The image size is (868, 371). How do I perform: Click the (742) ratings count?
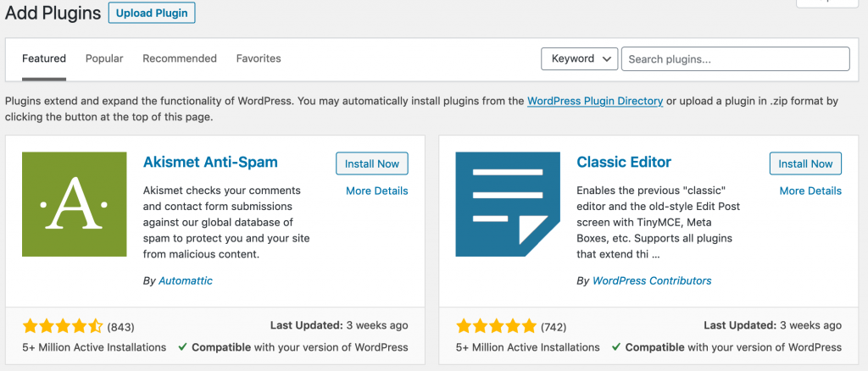554,327
